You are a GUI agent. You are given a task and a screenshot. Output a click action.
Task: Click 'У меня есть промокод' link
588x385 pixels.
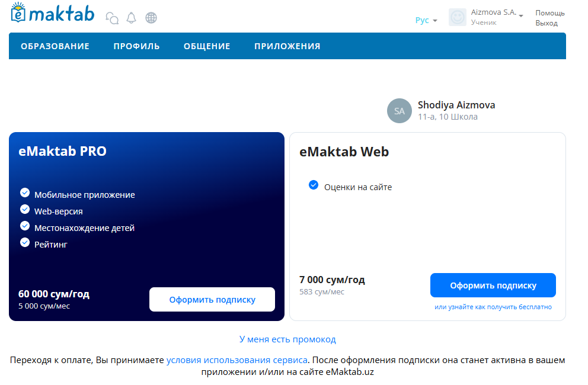[x=287, y=339]
